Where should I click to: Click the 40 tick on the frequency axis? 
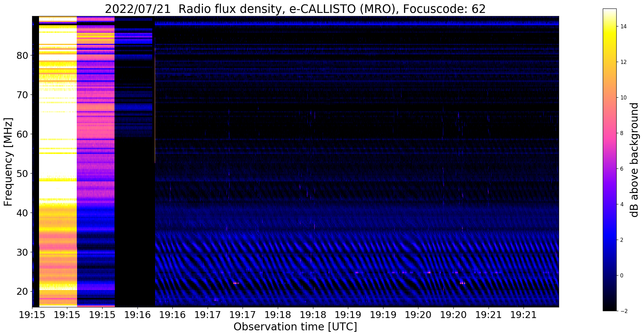coord(23,213)
